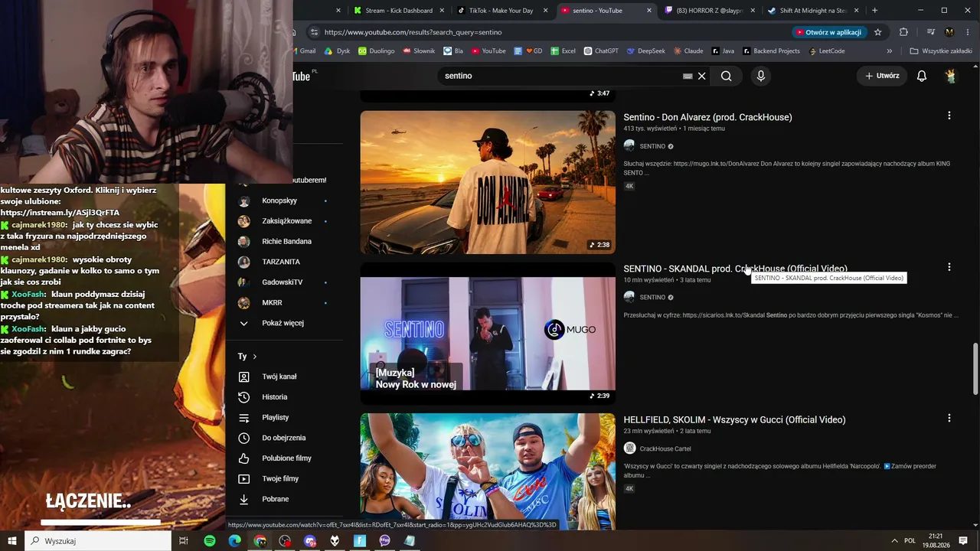Image resolution: width=980 pixels, height=551 pixels.
Task: Open the YouTube account avatar menu
Action: [950, 76]
